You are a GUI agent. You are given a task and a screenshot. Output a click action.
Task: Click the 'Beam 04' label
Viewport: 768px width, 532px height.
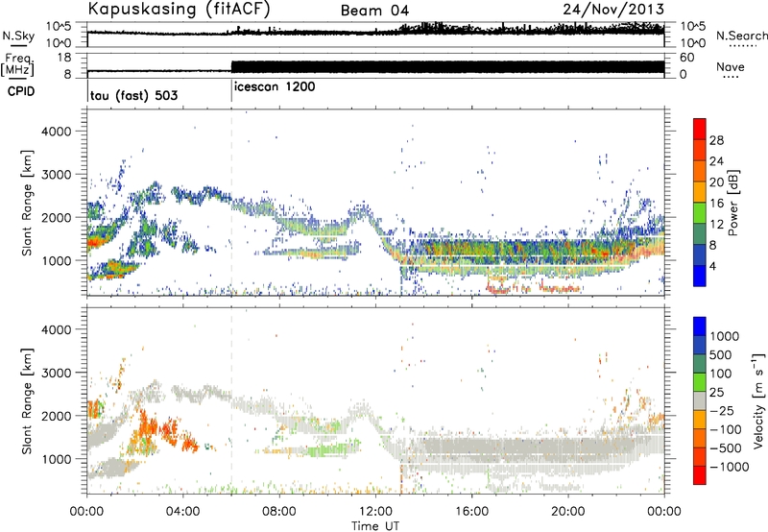pos(374,11)
